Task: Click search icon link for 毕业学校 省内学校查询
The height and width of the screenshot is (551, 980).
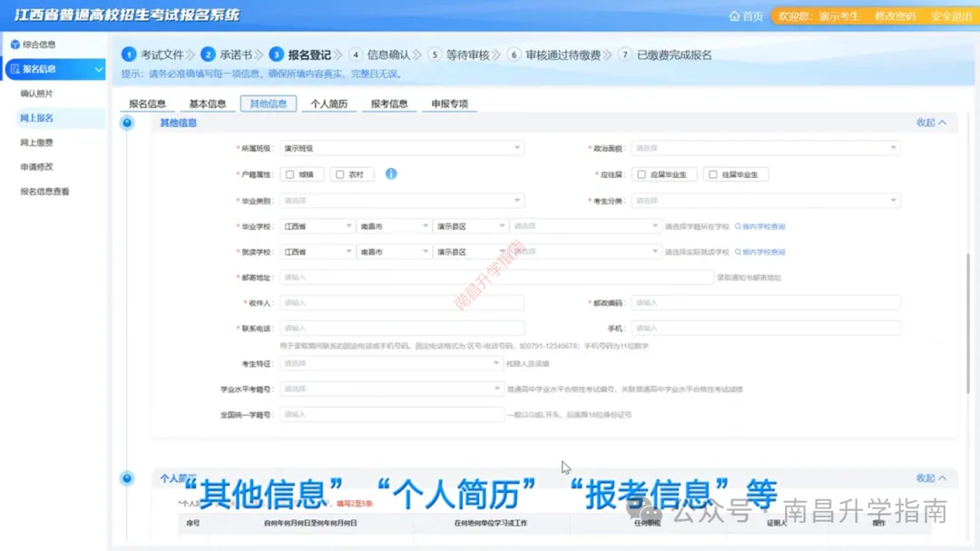Action: click(x=760, y=226)
